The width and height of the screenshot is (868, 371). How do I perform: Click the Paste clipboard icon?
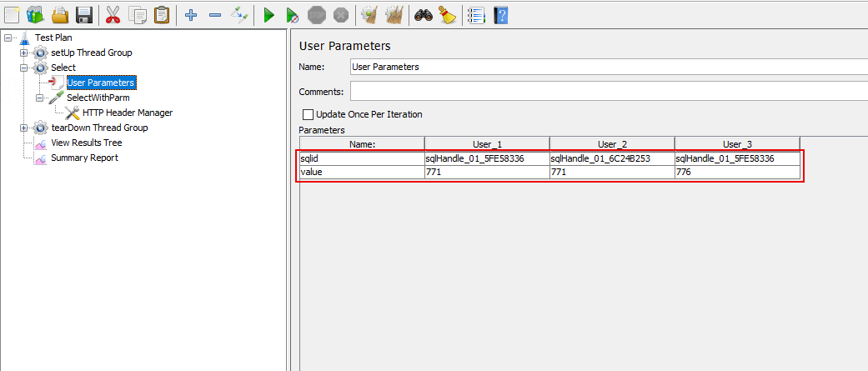click(162, 14)
